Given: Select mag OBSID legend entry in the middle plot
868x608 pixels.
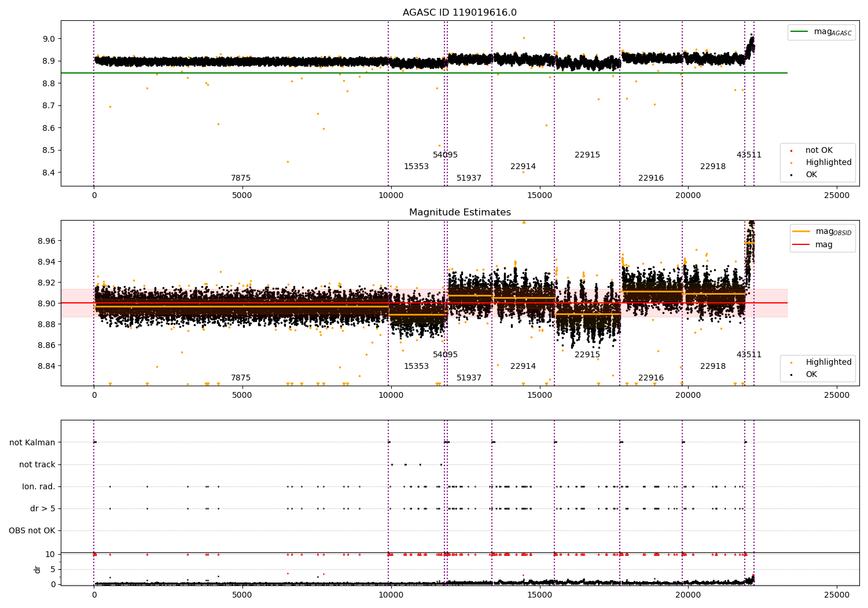Looking at the screenshot, I should point(823,232).
